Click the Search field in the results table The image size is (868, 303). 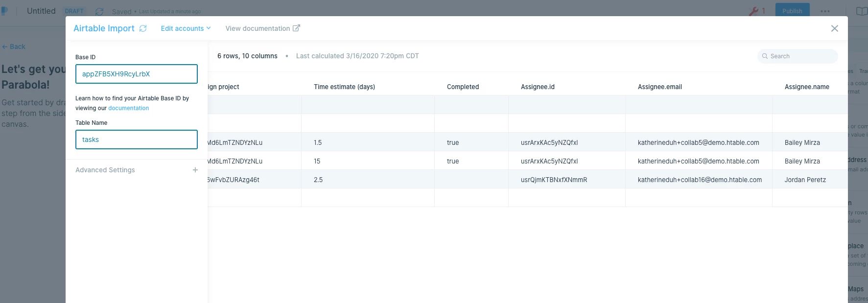click(x=798, y=56)
